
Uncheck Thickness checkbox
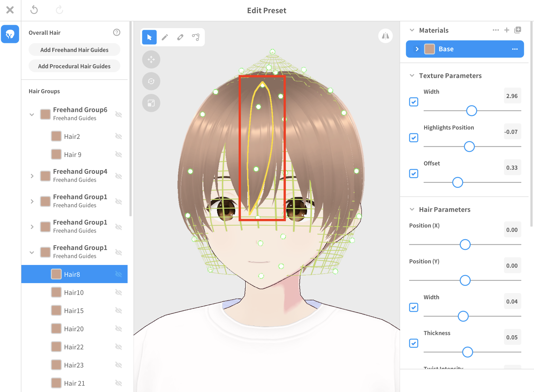414,343
